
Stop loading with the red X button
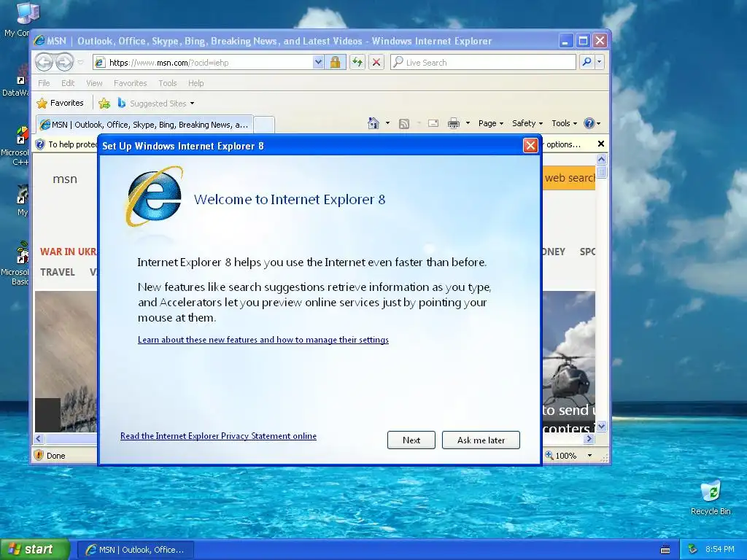coord(376,63)
